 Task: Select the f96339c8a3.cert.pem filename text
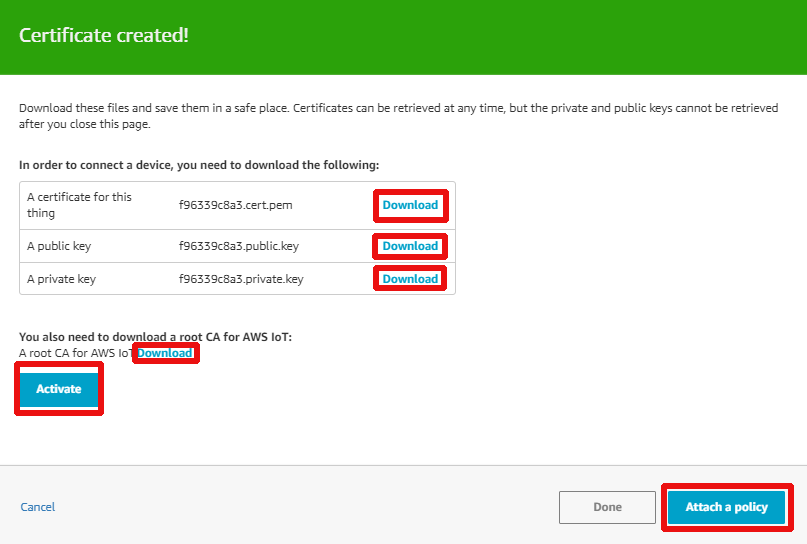click(236, 205)
